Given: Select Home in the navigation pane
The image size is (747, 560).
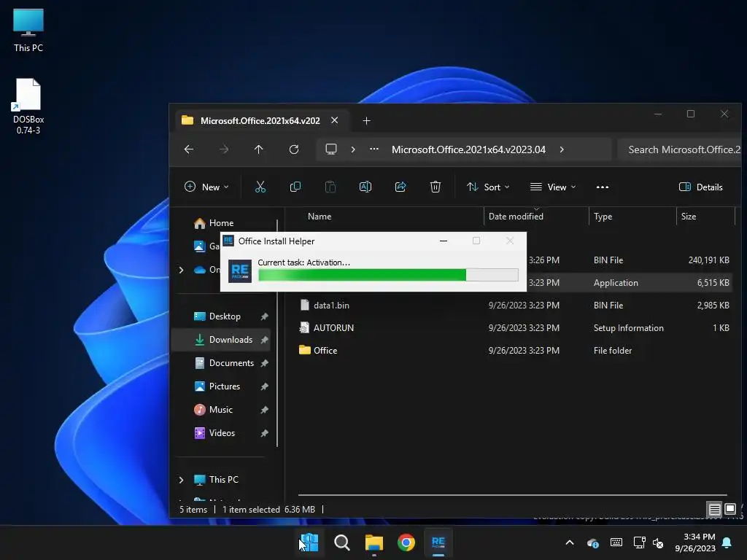Looking at the screenshot, I should click(222, 223).
